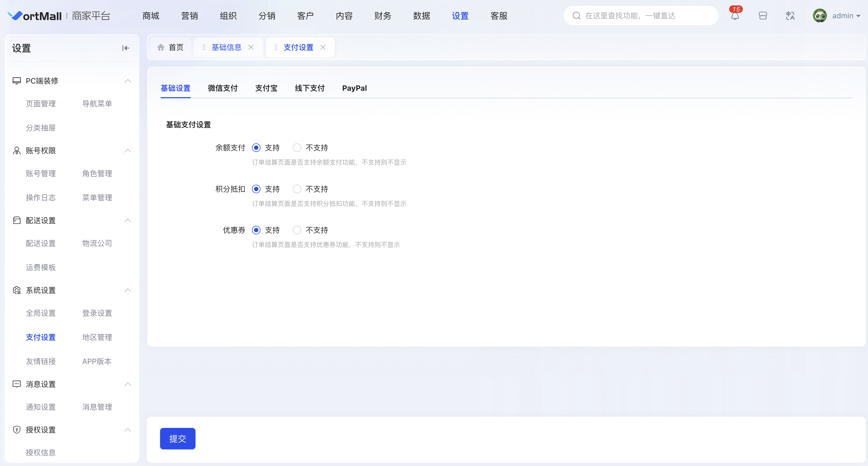
Task: Open the notifications bell icon
Action: pyautogui.click(x=735, y=16)
